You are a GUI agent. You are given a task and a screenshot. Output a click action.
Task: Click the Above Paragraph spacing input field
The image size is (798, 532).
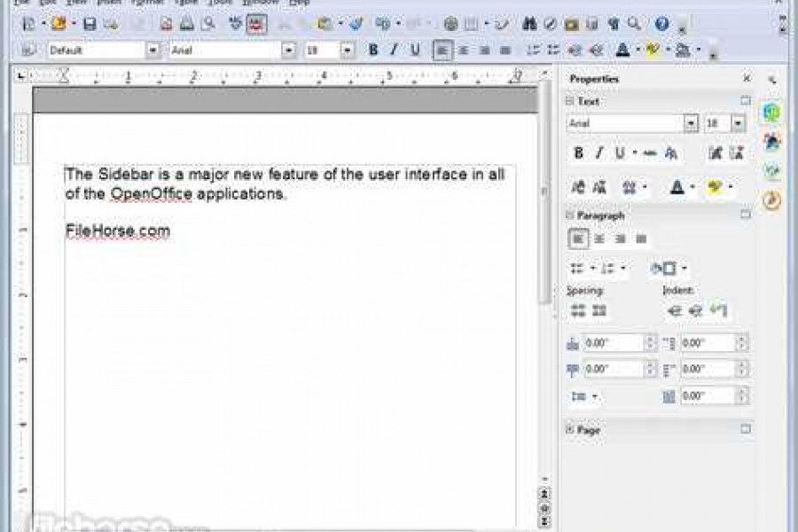tap(612, 341)
